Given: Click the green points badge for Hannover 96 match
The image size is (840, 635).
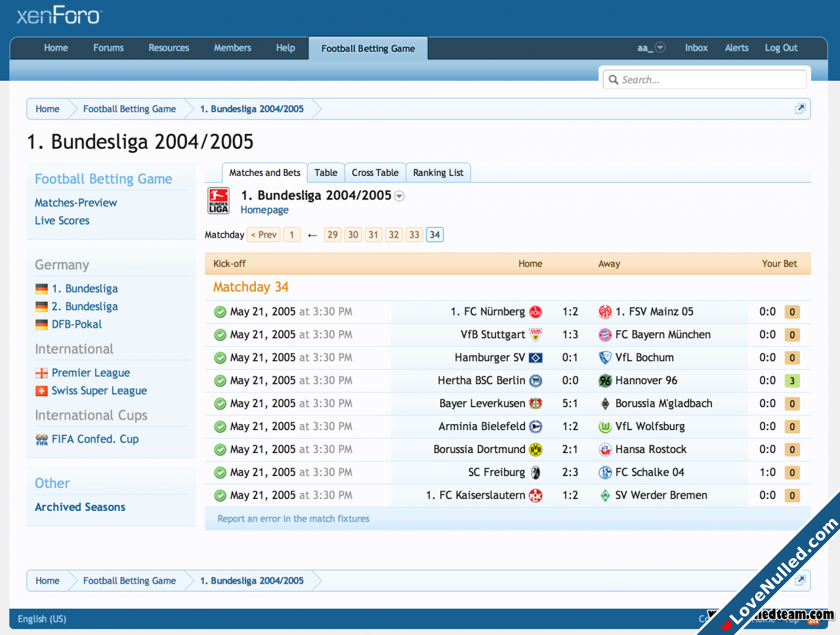Looking at the screenshot, I should [792, 381].
